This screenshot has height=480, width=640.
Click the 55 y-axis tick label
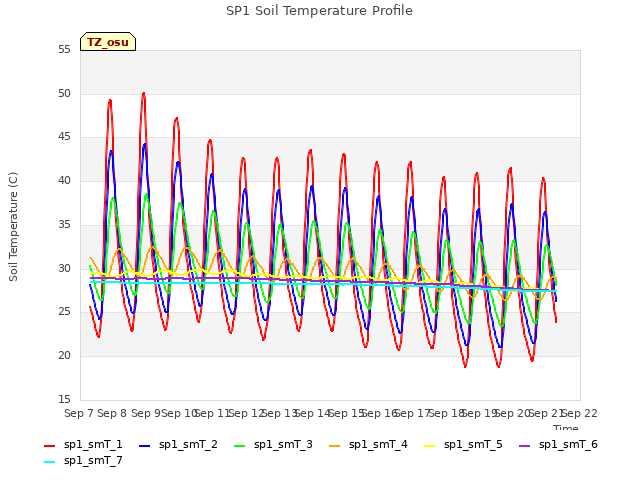(64, 50)
